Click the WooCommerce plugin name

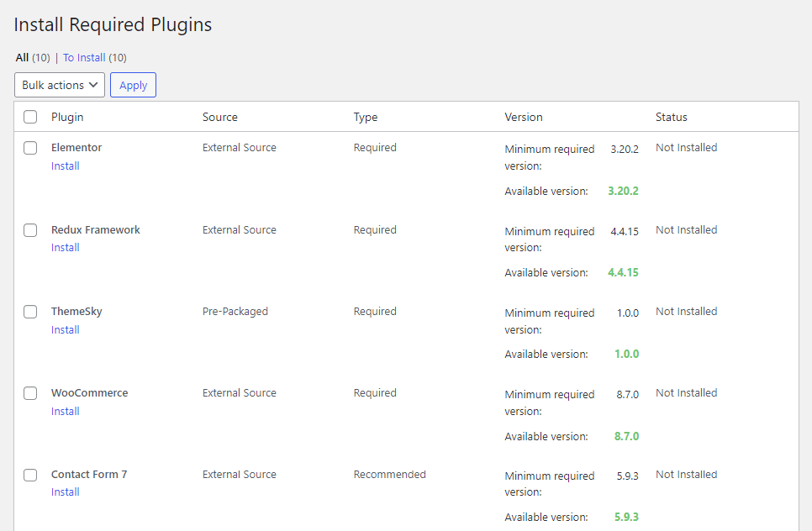pyautogui.click(x=90, y=393)
